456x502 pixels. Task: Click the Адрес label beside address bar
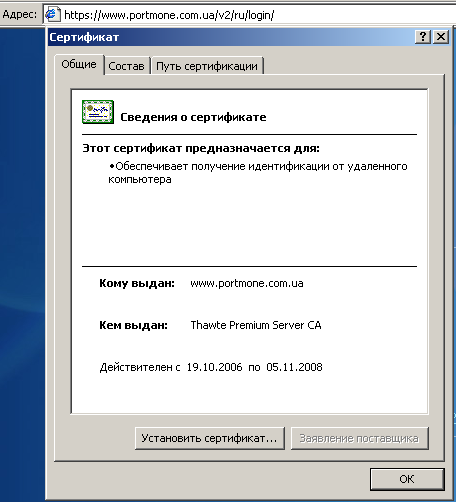coord(20,15)
